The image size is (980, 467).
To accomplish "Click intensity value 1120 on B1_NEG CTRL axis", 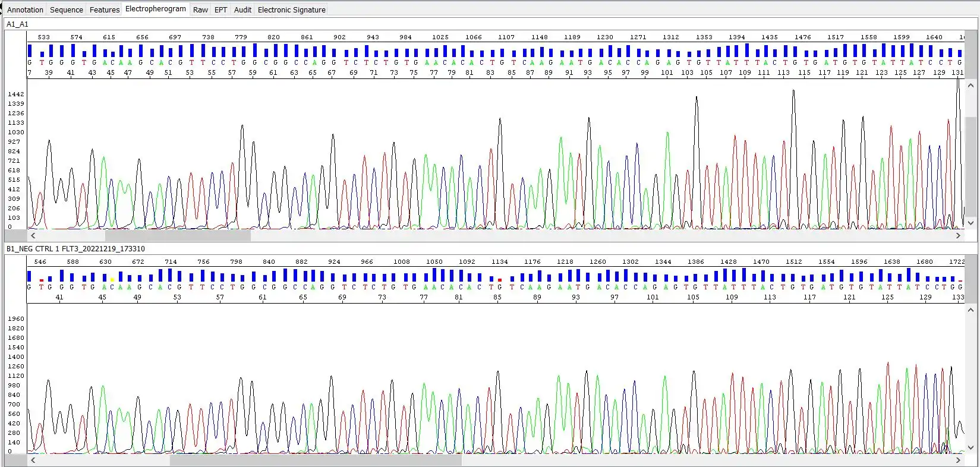I will coord(16,376).
